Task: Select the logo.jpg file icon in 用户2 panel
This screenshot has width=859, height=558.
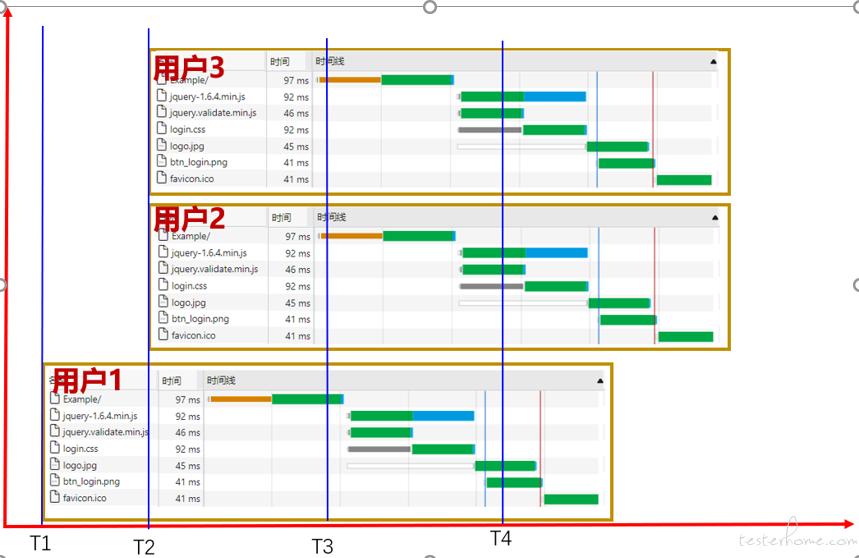Action: click(x=163, y=302)
